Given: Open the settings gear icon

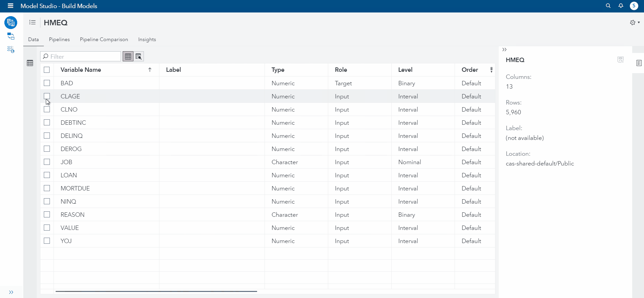Looking at the screenshot, I should point(633,23).
